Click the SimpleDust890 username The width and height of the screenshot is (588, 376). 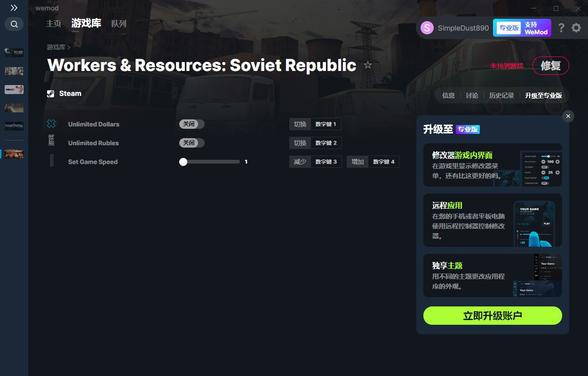tap(463, 28)
